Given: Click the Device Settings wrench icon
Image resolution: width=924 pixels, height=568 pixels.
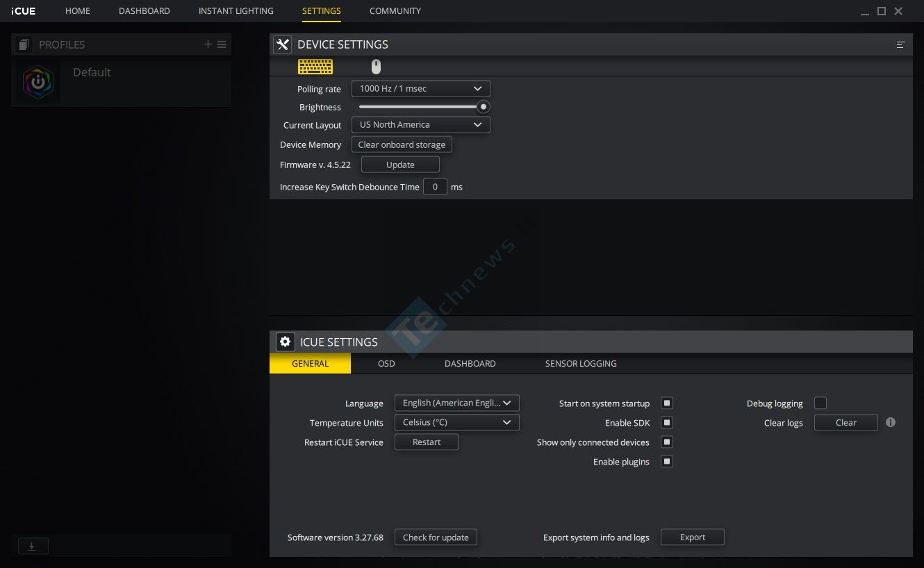Looking at the screenshot, I should tap(282, 44).
